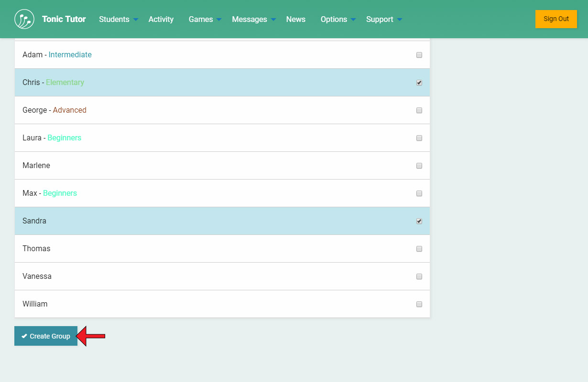Click the Sign Out button
This screenshot has width=588, height=382.
coord(556,19)
